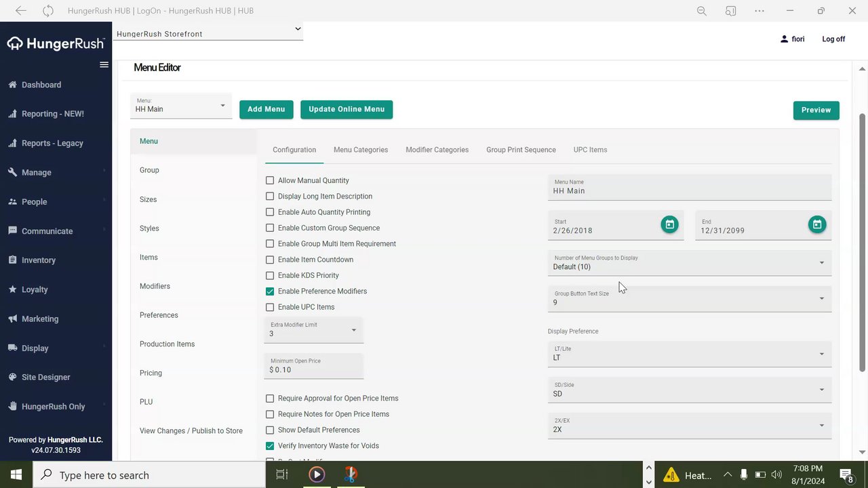
Task: Enable Auto Quantity Printing checkbox
Action: [270, 212]
